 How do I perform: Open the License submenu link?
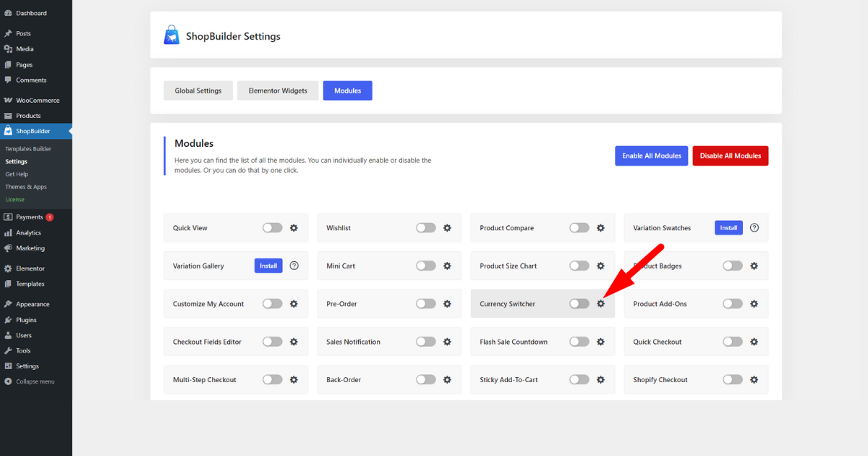[x=14, y=200]
